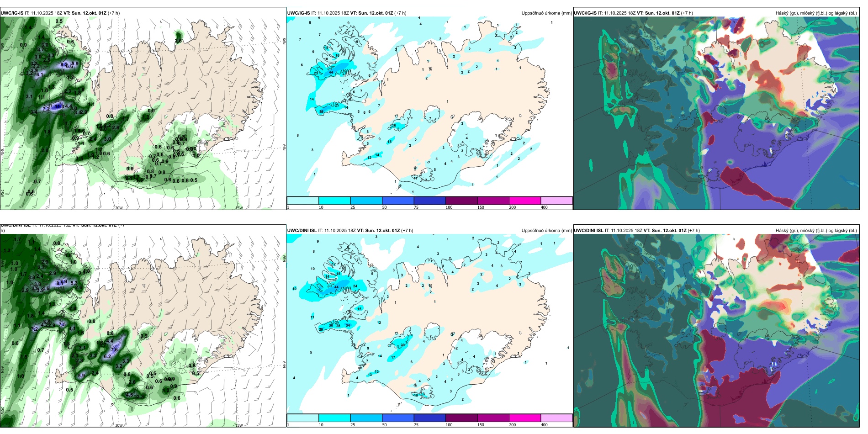This screenshot has height=434, width=868.
Task: Pick the 100–150 mm dark purple swatch in IG-IS legend
Action: [461, 201]
